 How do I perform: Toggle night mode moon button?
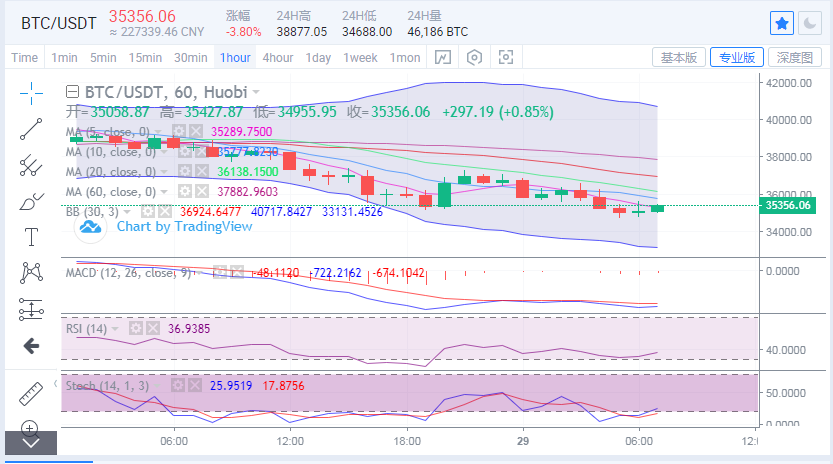pos(810,23)
